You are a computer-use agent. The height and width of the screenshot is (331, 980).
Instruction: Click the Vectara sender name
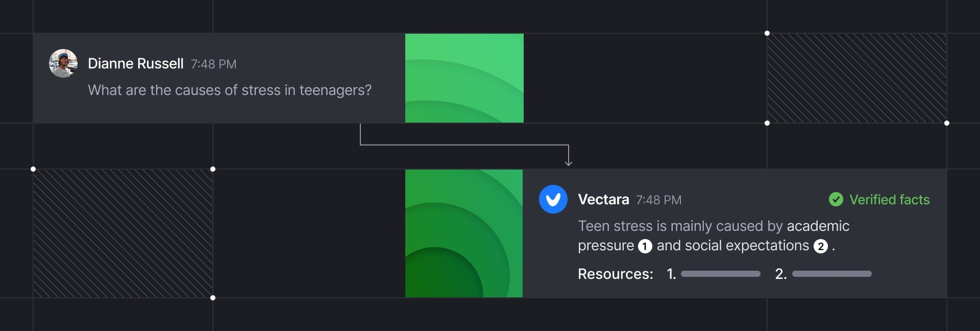click(x=603, y=199)
